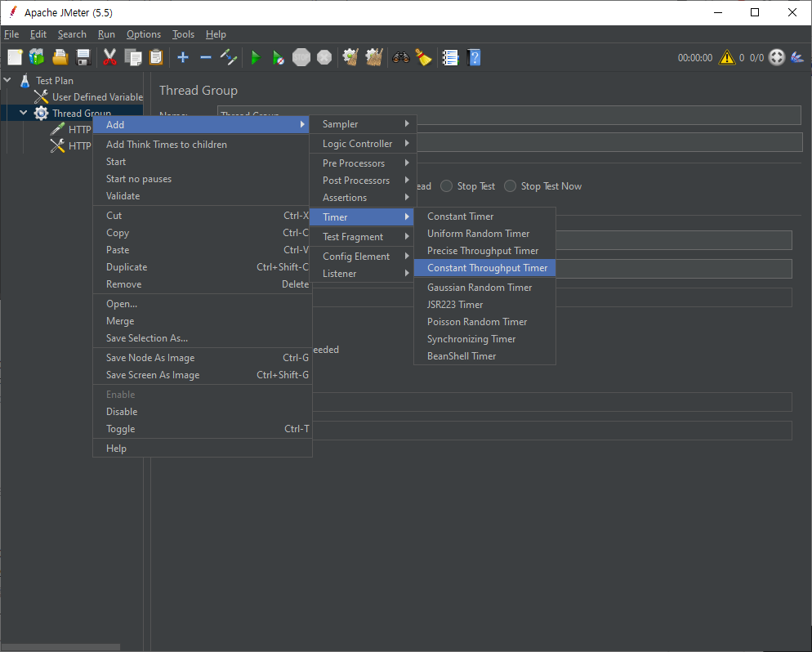The width and height of the screenshot is (812, 652).
Task: Click the remote engines round icon
Action: (777, 57)
